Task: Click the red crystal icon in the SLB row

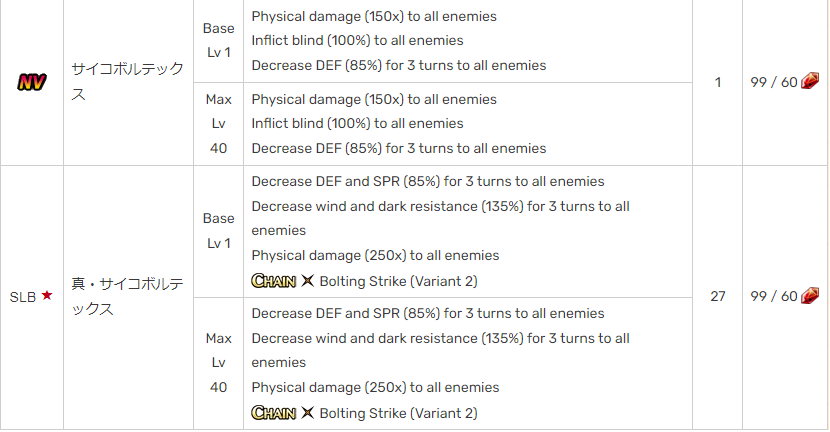Action: [x=810, y=296]
